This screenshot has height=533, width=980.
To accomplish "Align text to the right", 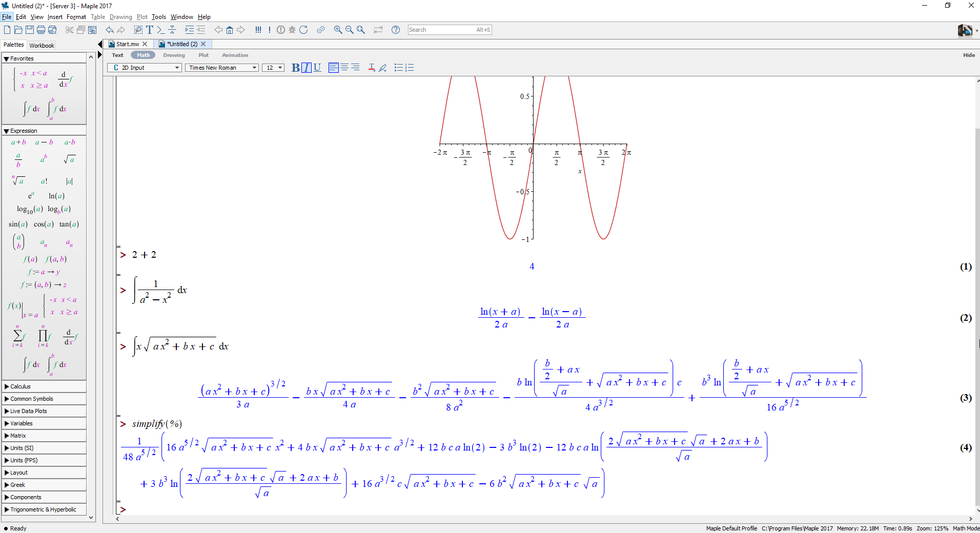I will point(355,68).
